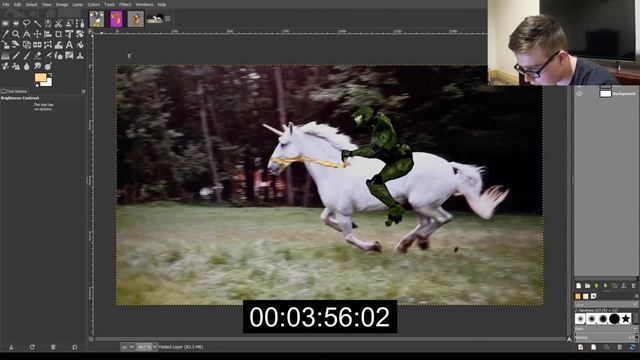Image resolution: width=640 pixels, height=360 pixels.
Task: Select the Move tool
Action: coord(37,34)
